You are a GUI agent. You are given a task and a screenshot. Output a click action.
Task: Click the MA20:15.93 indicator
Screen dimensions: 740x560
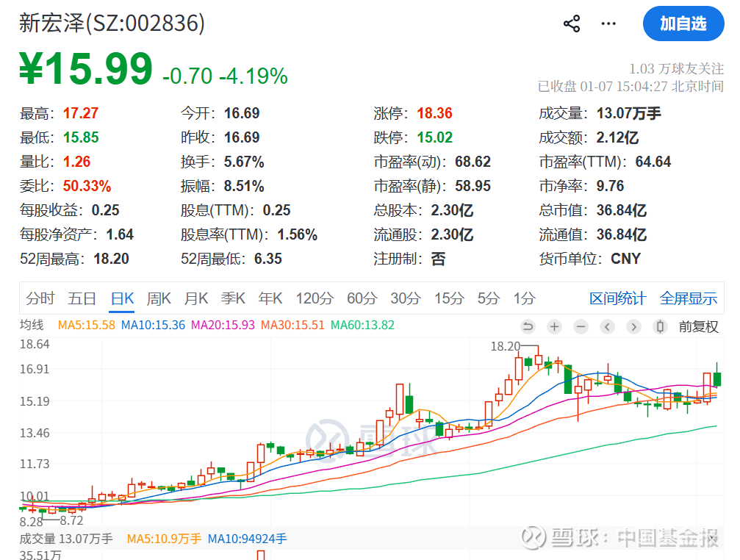[x=223, y=325]
